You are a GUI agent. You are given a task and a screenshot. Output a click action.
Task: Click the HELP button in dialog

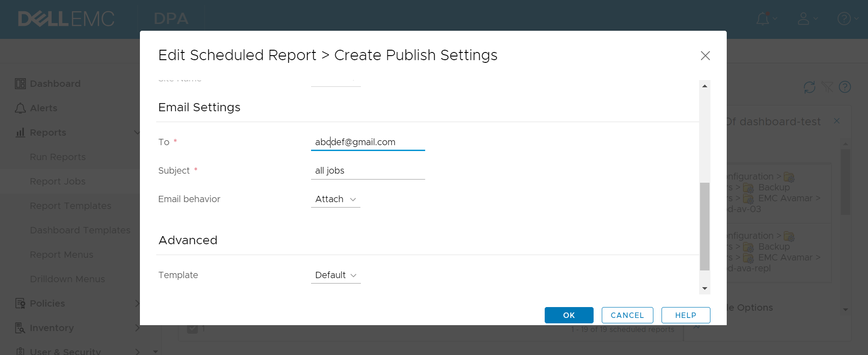tap(686, 315)
